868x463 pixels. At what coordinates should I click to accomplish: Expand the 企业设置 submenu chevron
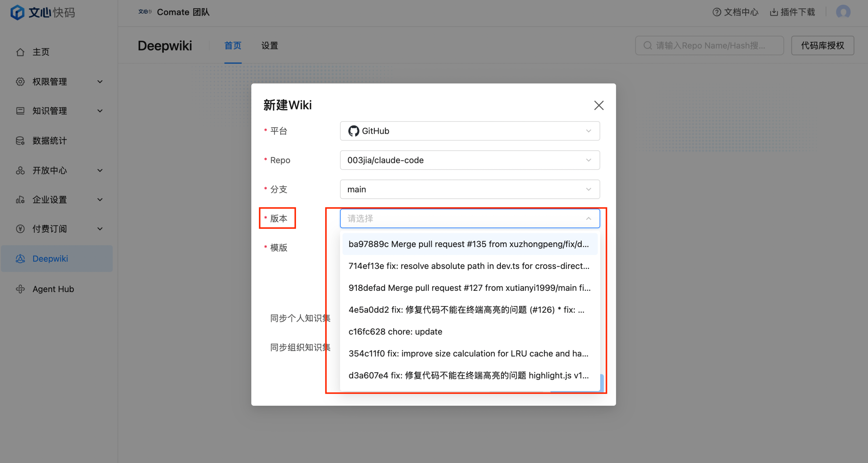100,200
